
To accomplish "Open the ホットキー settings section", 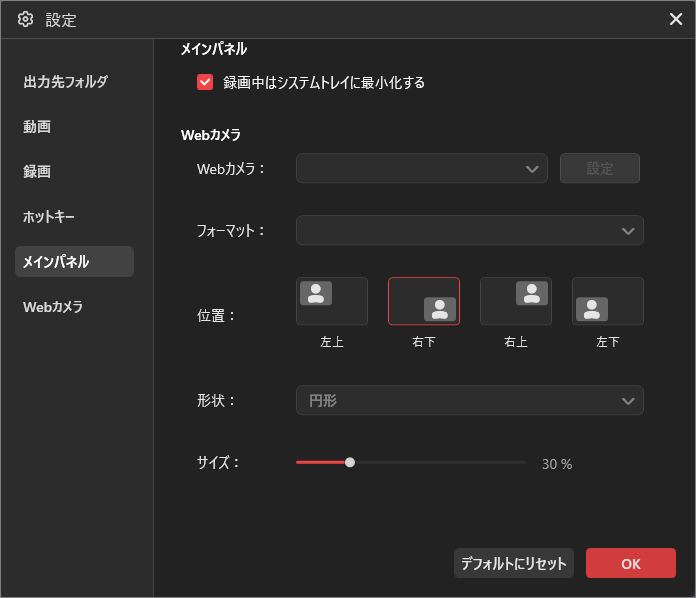I will click(x=49, y=217).
